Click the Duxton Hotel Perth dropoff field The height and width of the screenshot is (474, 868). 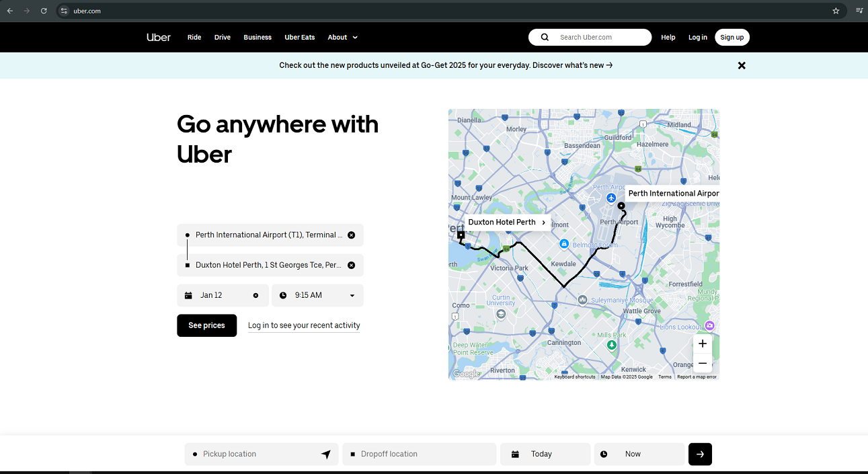click(270, 265)
